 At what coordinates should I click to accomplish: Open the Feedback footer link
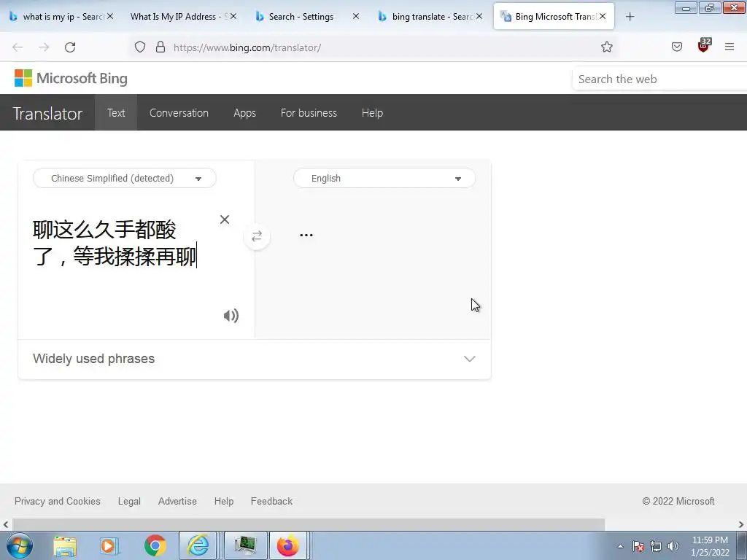click(271, 501)
